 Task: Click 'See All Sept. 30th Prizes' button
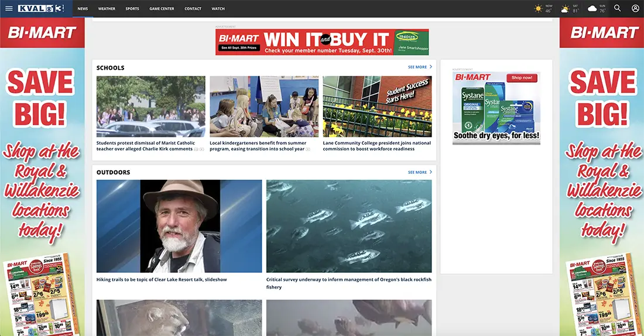click(x=239, y=48)
